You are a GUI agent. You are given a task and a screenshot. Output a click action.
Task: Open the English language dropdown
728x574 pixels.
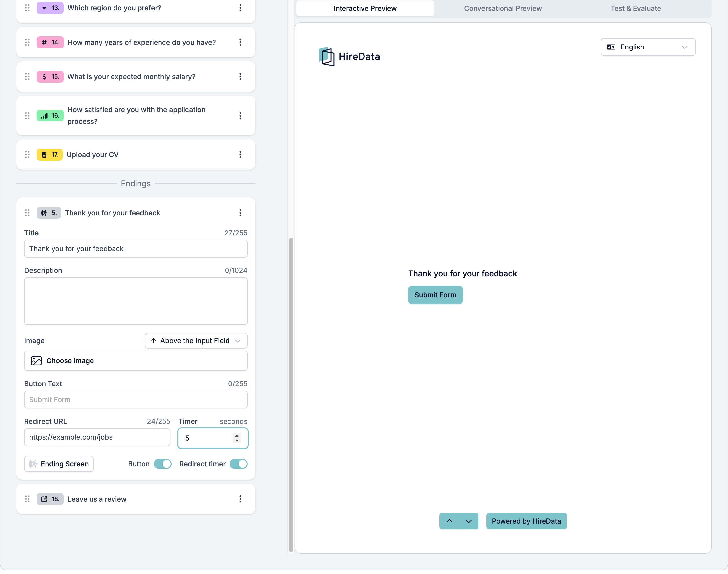648,47
